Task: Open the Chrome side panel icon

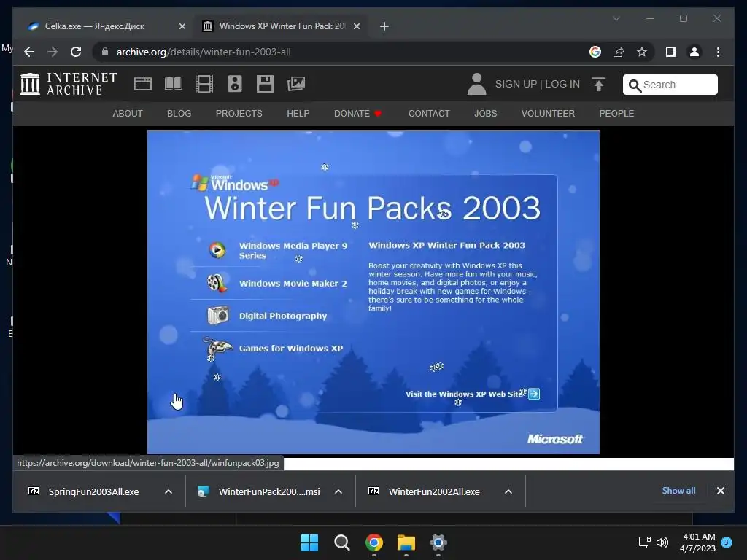Action: tap(671, 52)
